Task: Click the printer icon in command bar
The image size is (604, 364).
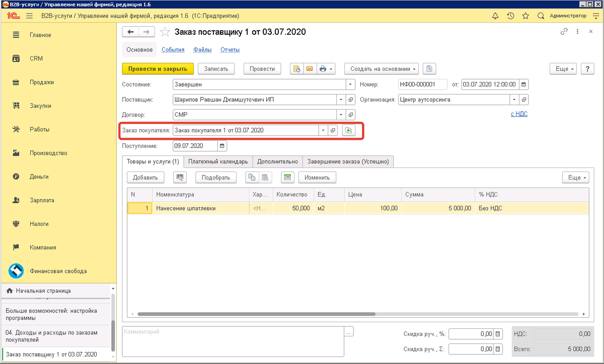Action: tap(323, 69)
